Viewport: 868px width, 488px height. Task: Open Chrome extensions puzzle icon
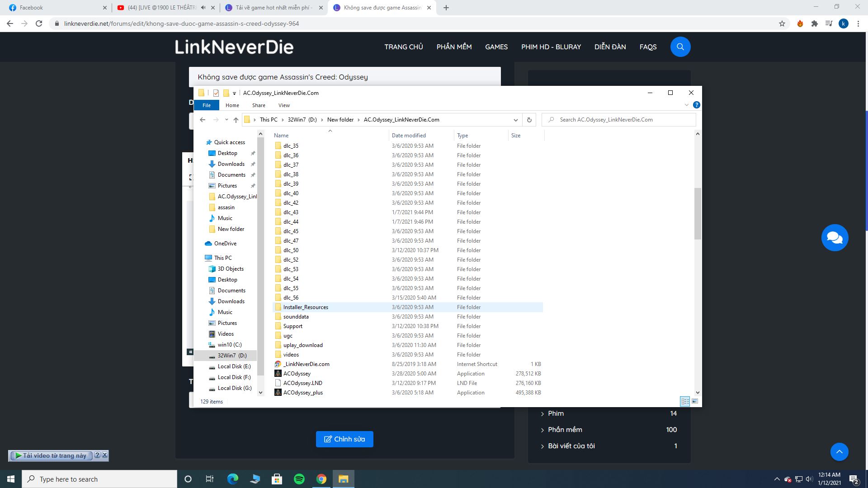[x=814, y=23]
